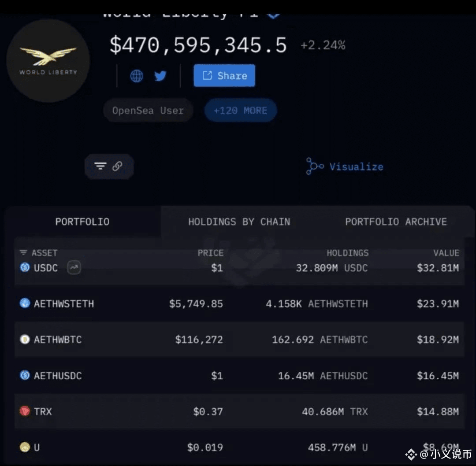Share this entity page
This screenshot has width=476, height=466.
coord(224,76)
